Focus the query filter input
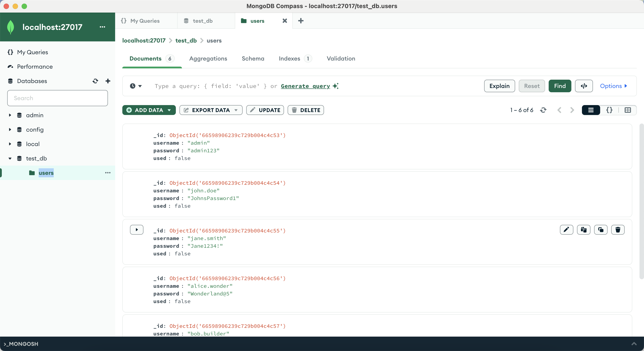This screenshot has height=351, width=644. [313, 86]
